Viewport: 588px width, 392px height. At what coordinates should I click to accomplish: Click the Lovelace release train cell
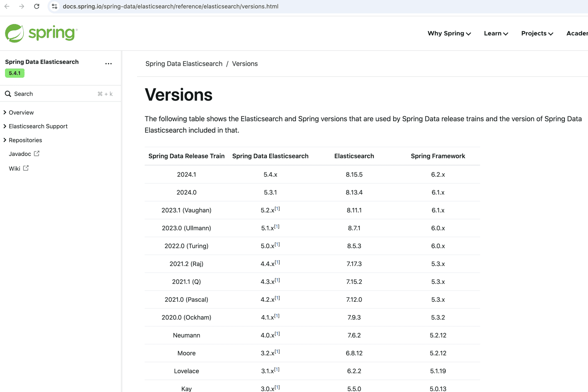(187, 371)
